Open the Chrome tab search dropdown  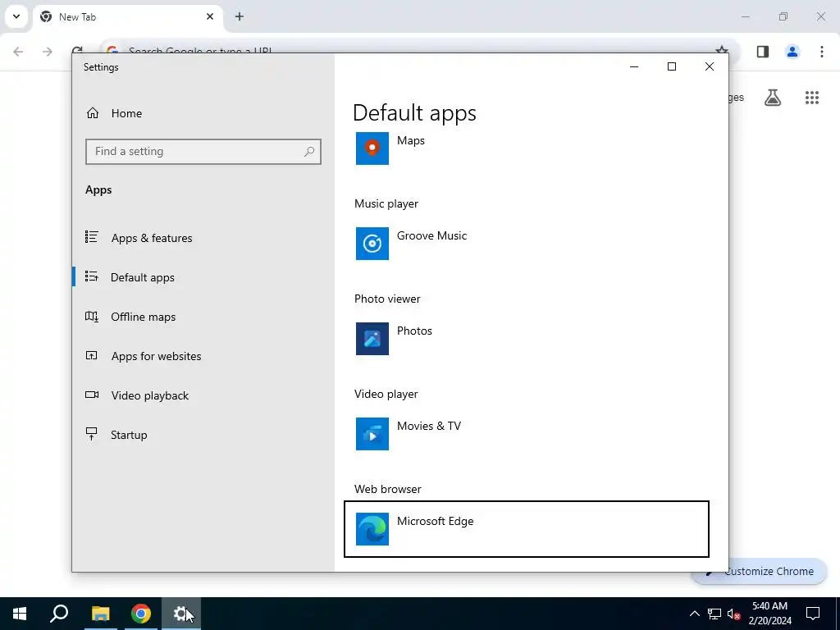pos(16,16)
